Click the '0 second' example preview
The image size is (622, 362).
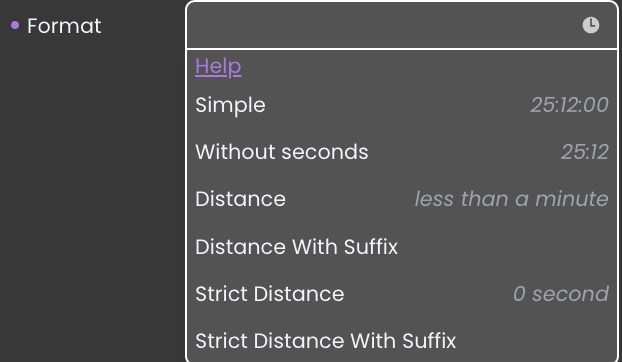pos(561,294)
